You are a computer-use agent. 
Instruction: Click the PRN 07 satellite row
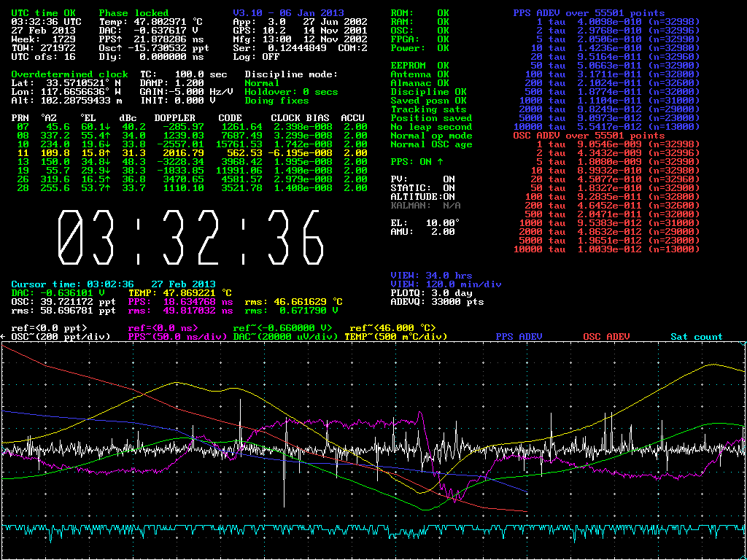coord(192,127)
